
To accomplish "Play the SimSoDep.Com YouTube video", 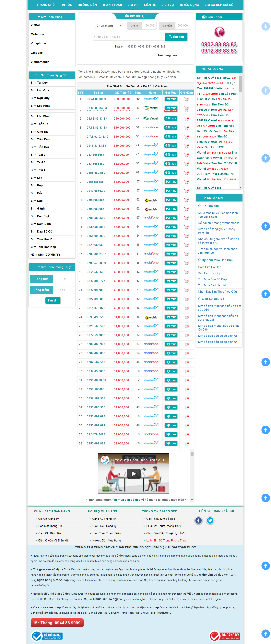I will click(134, 474).
